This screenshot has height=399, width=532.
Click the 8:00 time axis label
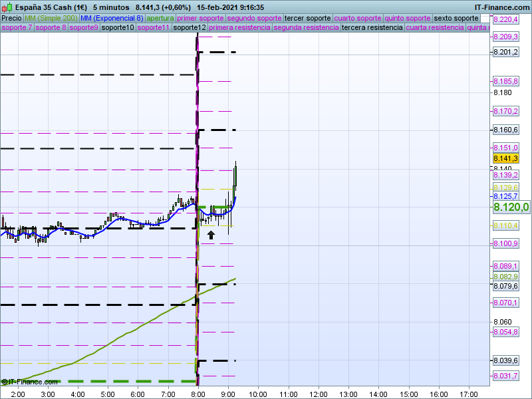198,394
